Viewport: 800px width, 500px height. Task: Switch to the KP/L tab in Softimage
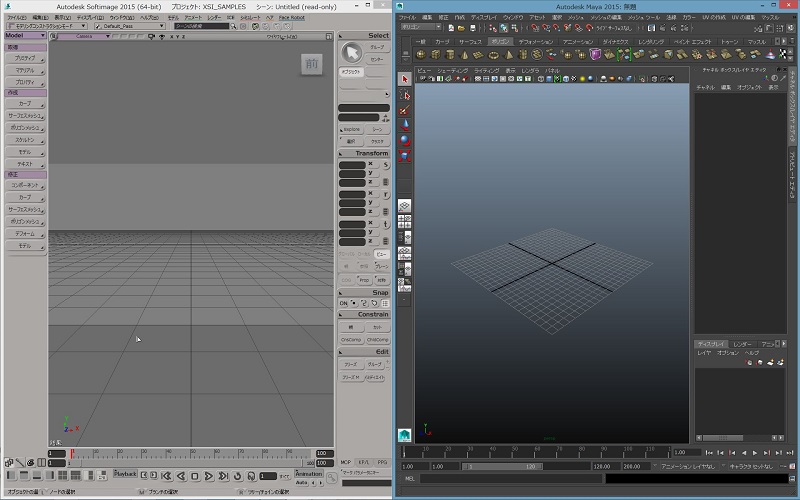364,462
